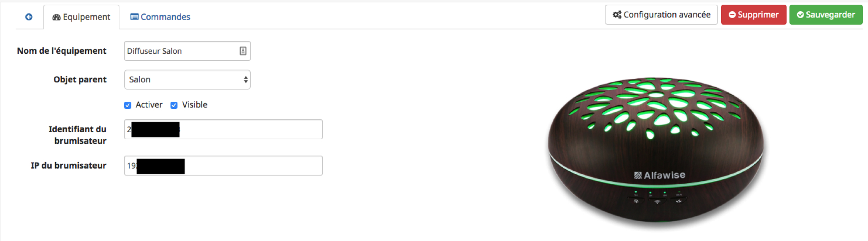The height and width of the screenshot is (241, 868).
Task: Click the Objet parent label
Action: [80, 79]
